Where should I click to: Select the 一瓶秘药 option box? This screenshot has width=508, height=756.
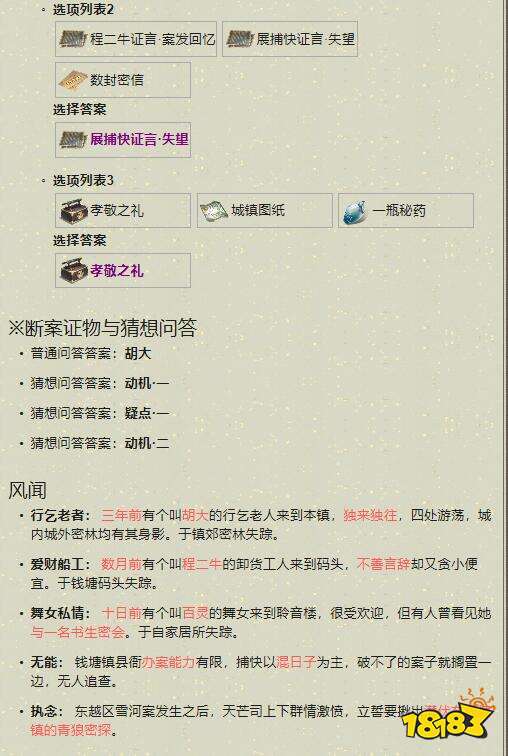(406, 211)
